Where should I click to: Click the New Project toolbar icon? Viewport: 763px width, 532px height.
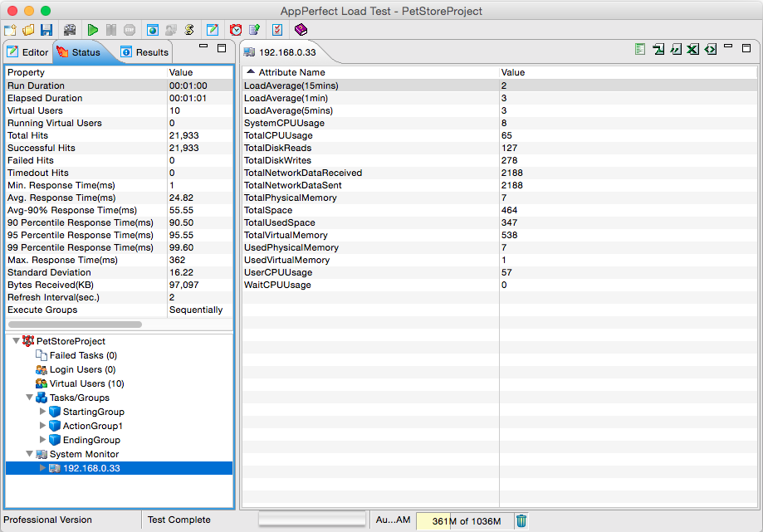tap(10, 30)
